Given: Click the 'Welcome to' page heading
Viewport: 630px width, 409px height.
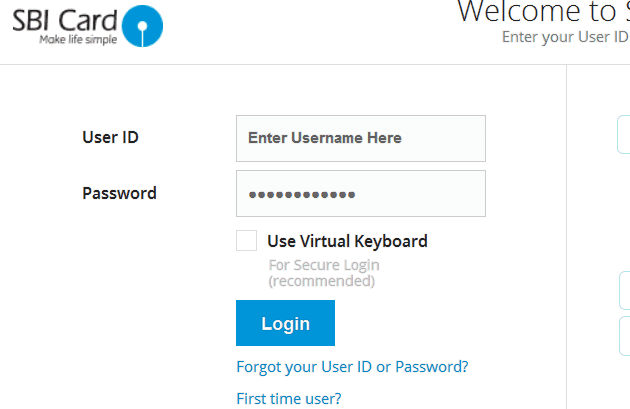Looking at the screenshot, I should coord(537,11).
